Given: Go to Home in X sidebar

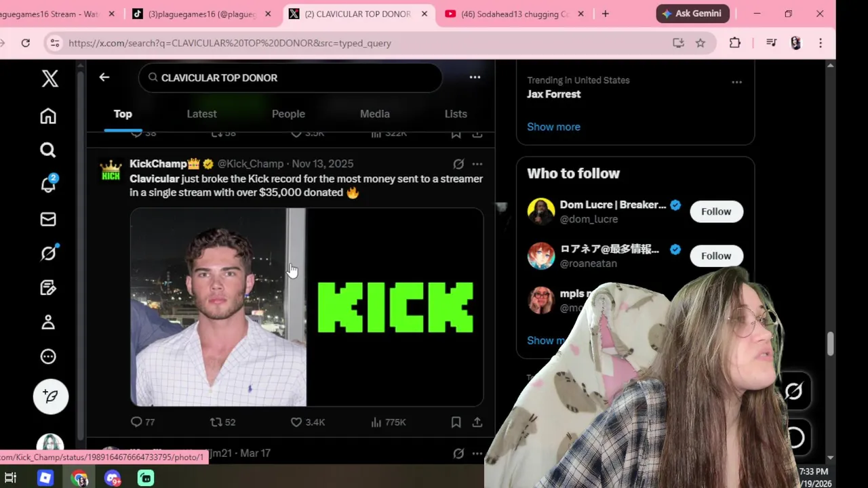Looking at the screenshot, I should [x=48, y=116].
